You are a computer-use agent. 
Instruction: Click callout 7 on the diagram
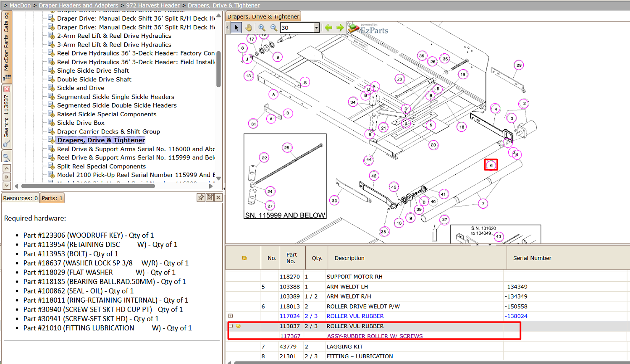point(483,204)
